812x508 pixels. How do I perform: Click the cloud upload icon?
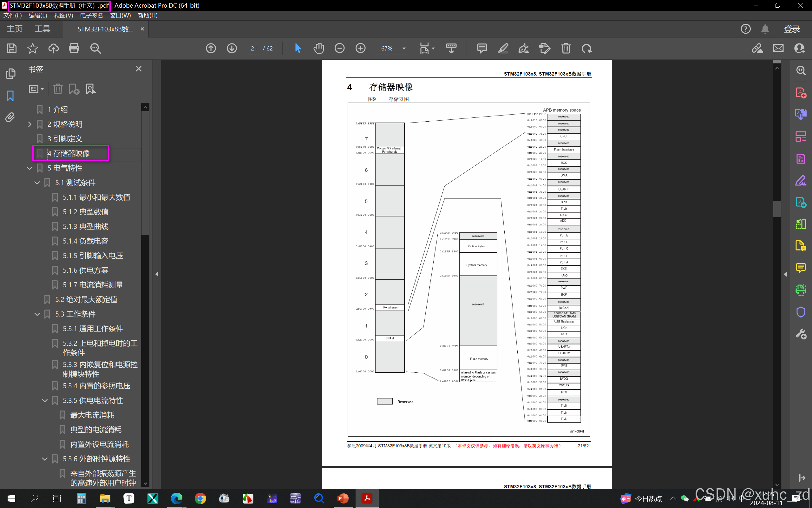point(53,48)
